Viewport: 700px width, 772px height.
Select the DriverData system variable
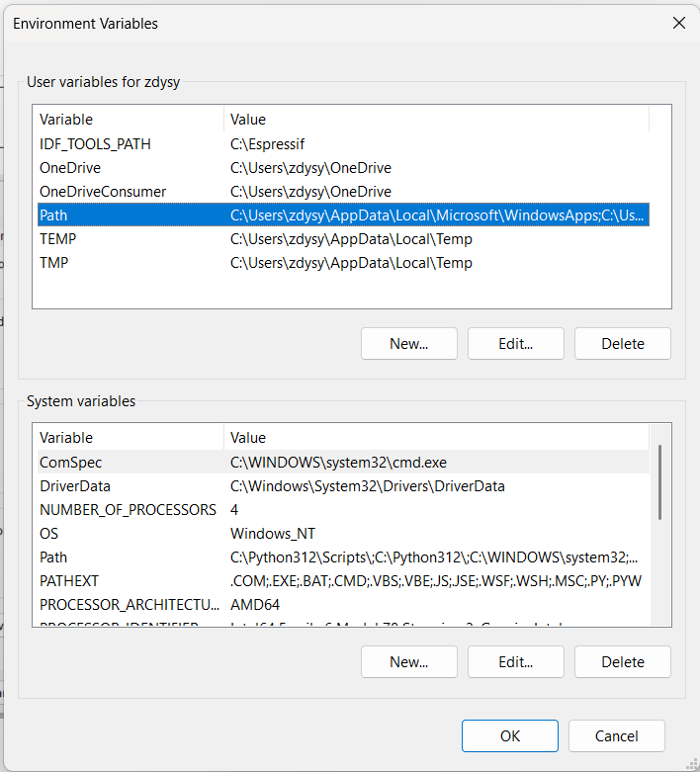pos(75,486)
